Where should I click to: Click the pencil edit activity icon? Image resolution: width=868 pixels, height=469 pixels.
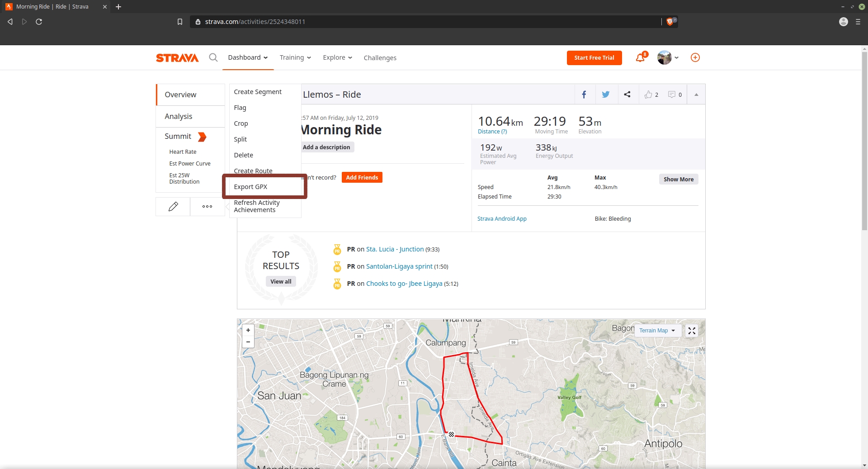point(173,207)
